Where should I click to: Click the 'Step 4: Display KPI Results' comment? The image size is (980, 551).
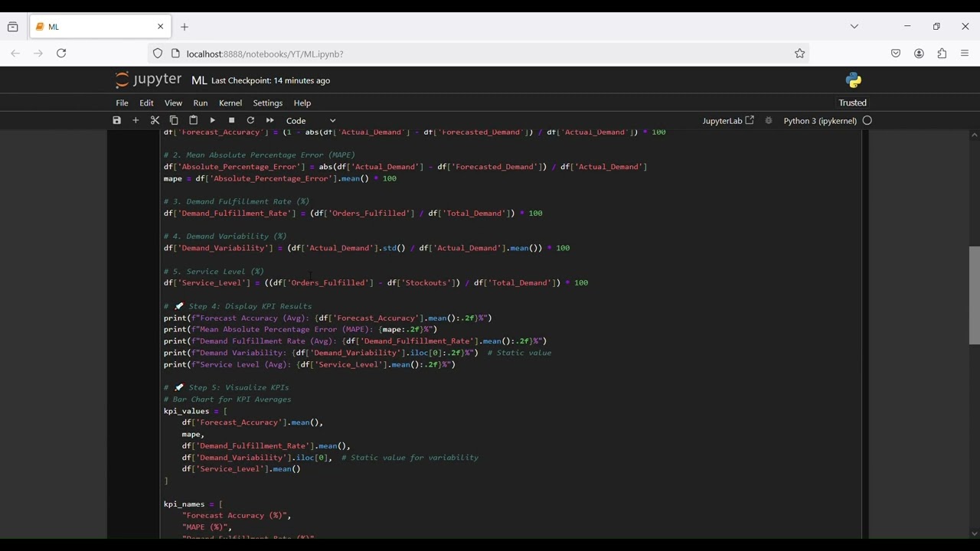click(x=238, y=307)
